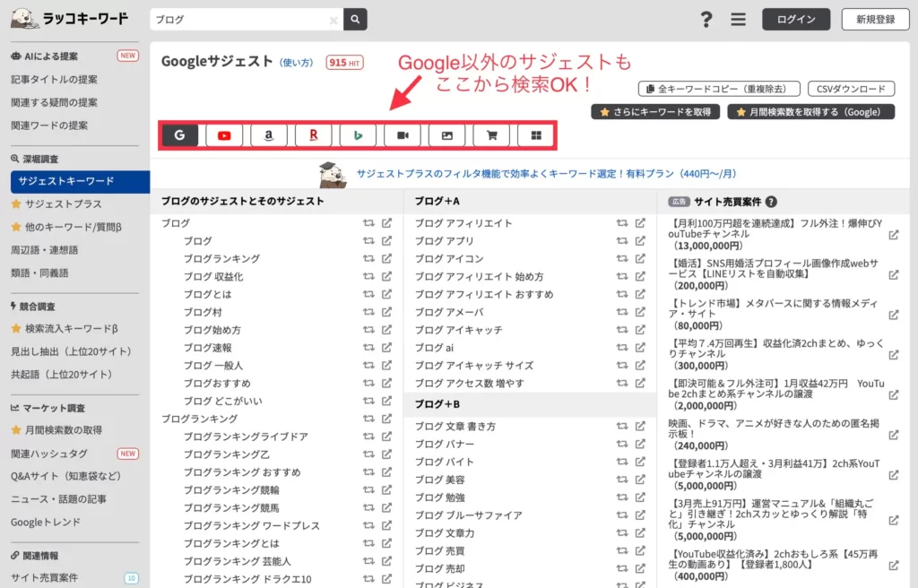
Task: Select the grid all-sources icon
Action: (536, 135)
